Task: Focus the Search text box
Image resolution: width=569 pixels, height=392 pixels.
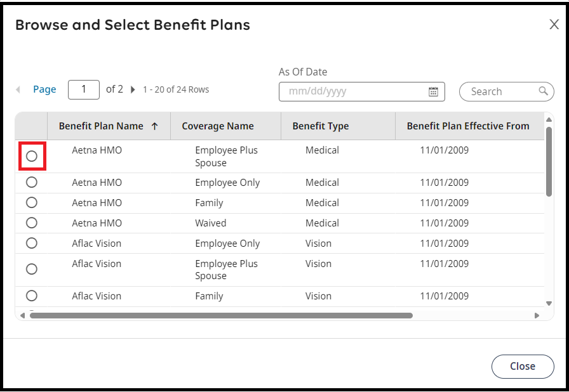Action: tap(500, 91)
